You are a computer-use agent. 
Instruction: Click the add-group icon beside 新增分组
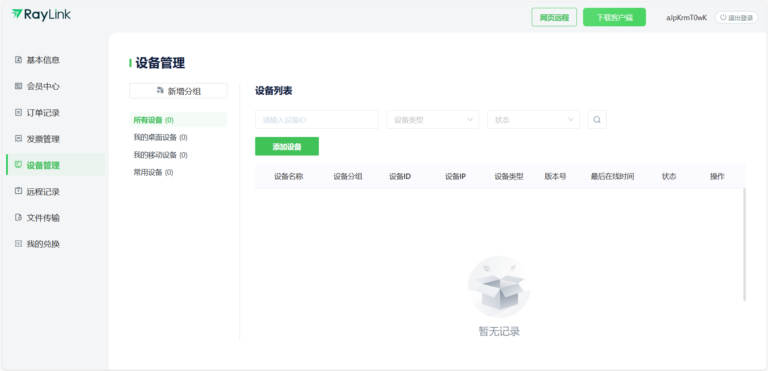[160, 91]
